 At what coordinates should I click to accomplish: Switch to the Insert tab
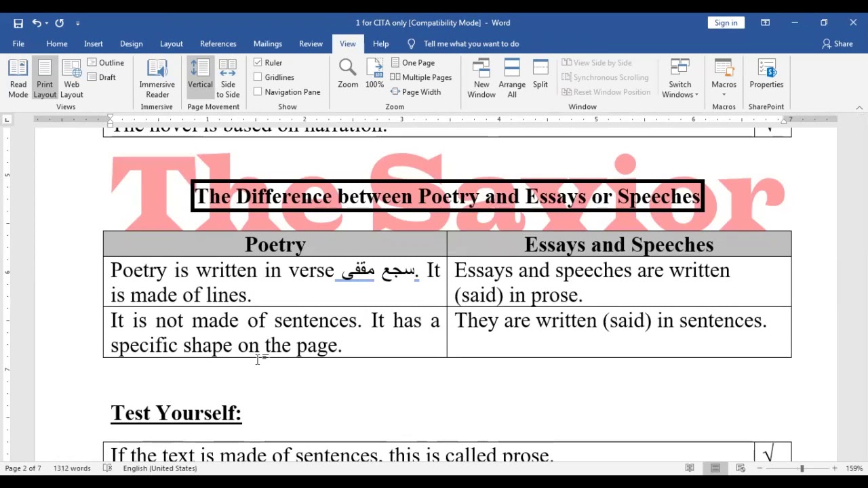coord(94,43)
